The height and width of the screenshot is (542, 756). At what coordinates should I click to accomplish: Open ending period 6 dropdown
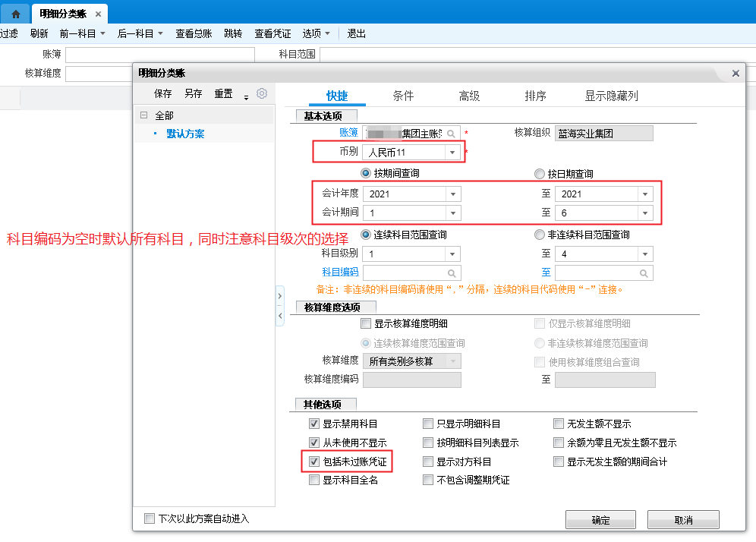click(645, 213)
